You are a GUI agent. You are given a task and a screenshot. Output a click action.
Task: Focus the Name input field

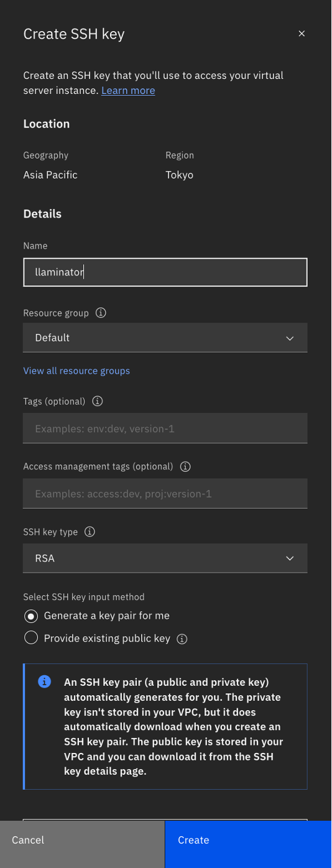click(x=165, y=272)
